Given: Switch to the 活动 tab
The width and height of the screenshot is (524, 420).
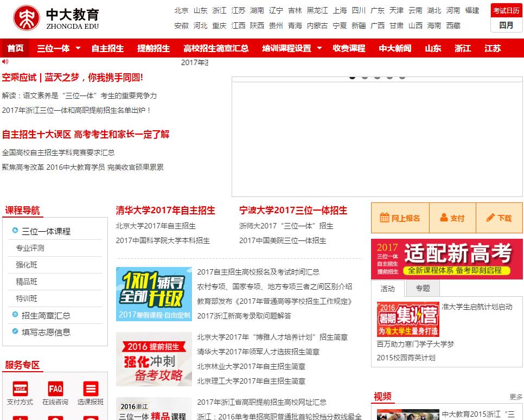Looking at the screenshot, I should (388, 289).
